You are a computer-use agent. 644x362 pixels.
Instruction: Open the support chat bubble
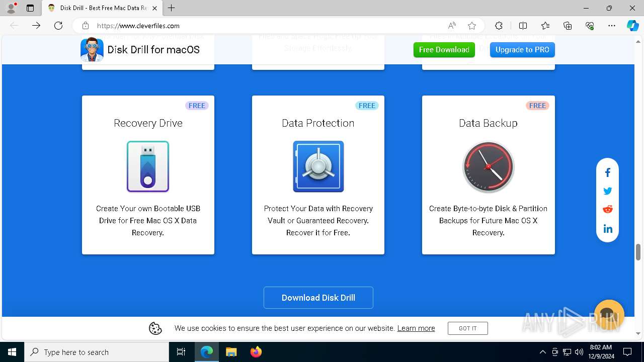coord(609,315)
